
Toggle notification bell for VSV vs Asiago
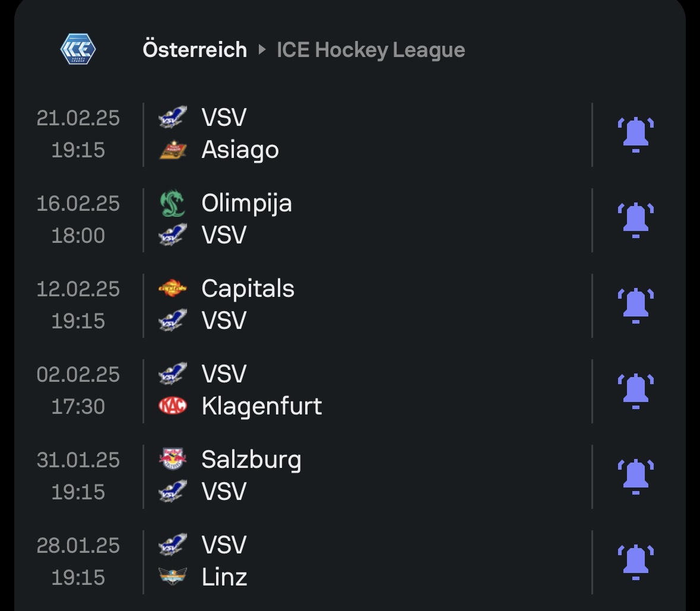tap(635, 135)
